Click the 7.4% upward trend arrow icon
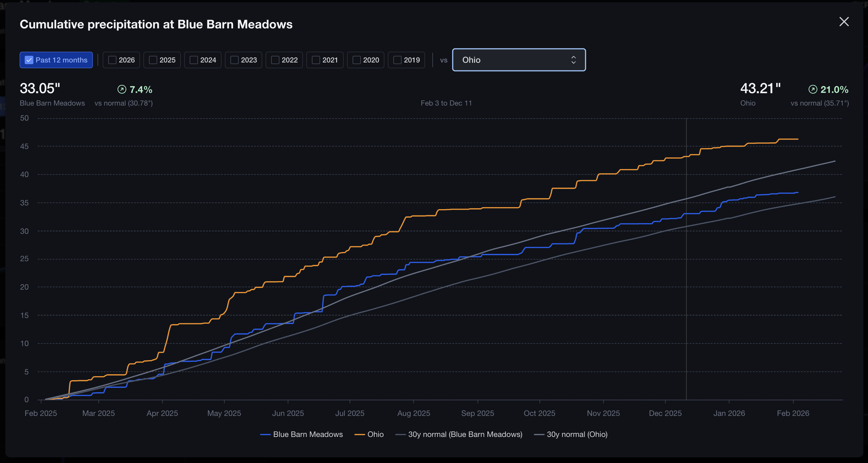Screen dimensions: 868x463 (x=122, y=90)
